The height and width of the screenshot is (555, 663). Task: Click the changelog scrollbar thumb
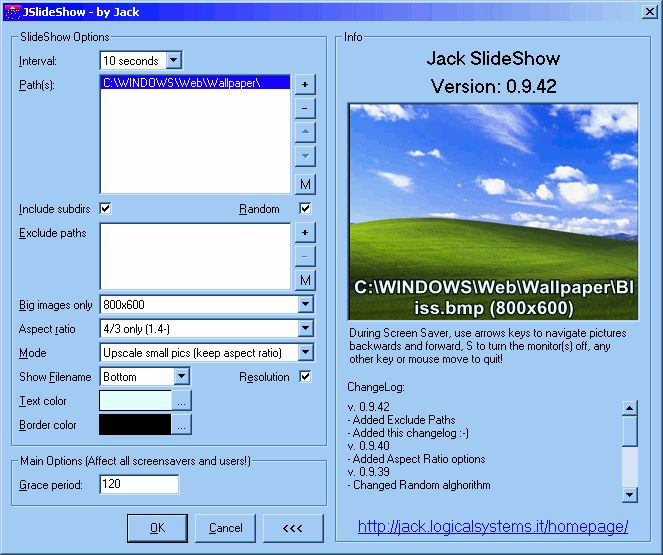(x=630, y=431)
